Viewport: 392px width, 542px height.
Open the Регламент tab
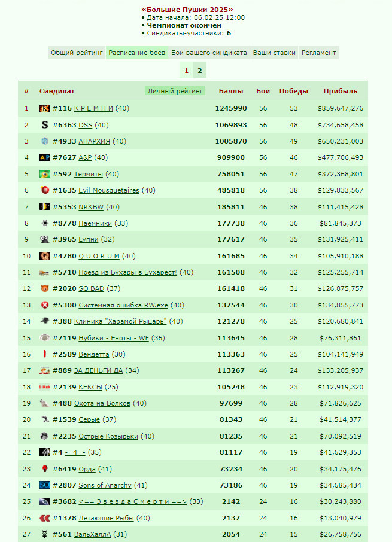(x=319, y=53)
